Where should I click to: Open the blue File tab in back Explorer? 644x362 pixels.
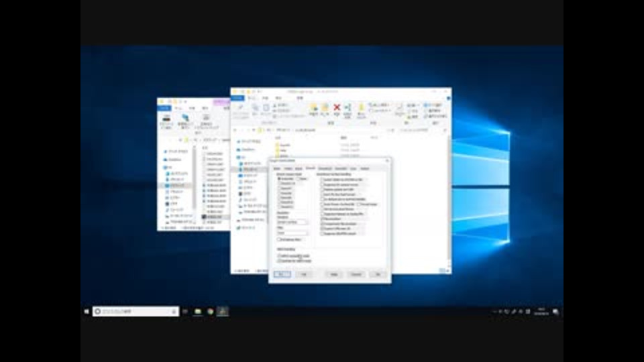[164, 108]
